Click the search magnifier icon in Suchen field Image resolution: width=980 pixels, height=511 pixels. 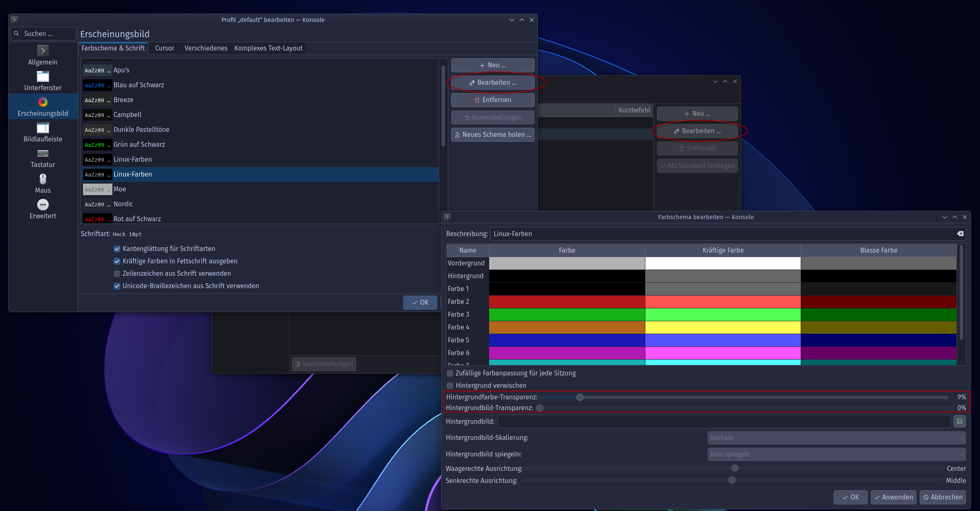point(17,33)
